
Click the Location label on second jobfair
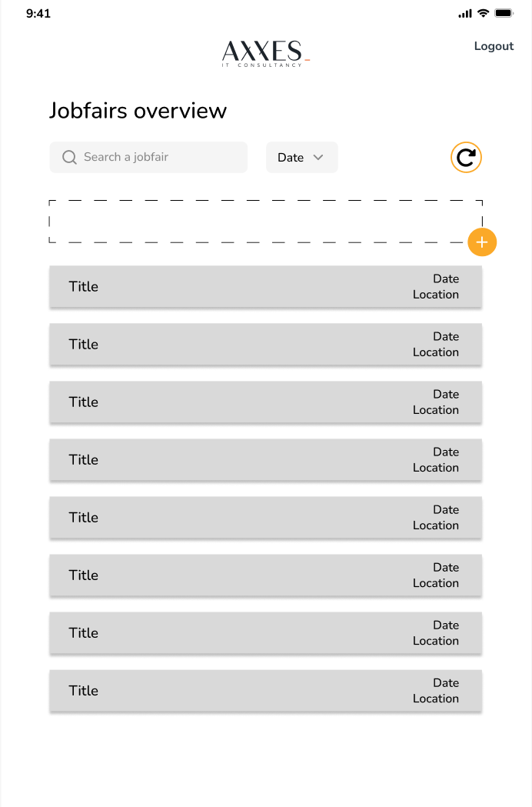click(x=436, y=352)
